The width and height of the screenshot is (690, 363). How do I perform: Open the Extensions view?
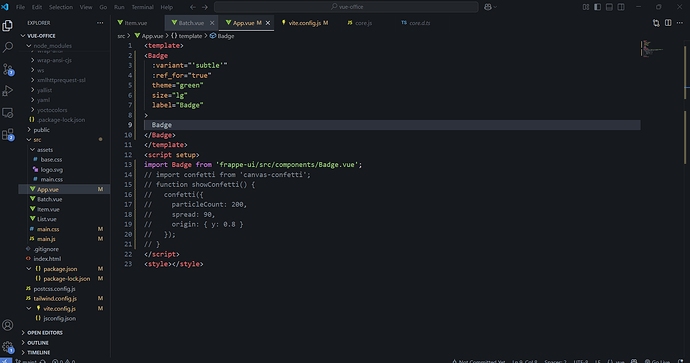coord(8,134)
